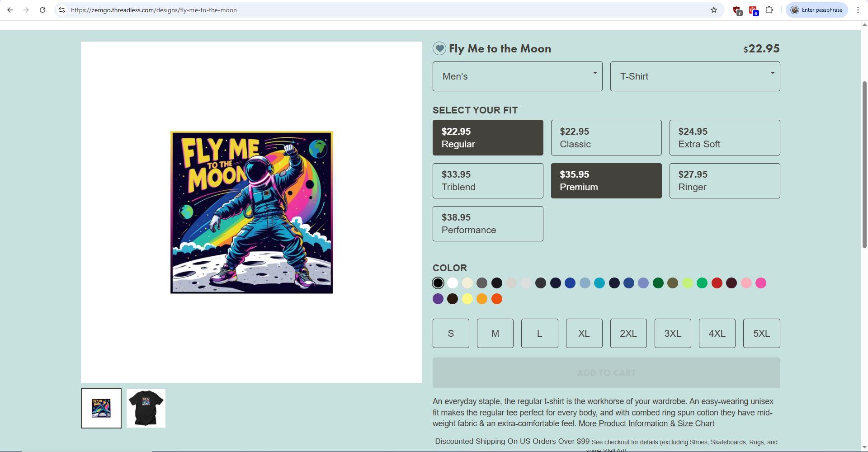The image size is (868, 452).
Task: Bookmark this page with the star icon
Action: pyautogui.click(x=713, y=10)
